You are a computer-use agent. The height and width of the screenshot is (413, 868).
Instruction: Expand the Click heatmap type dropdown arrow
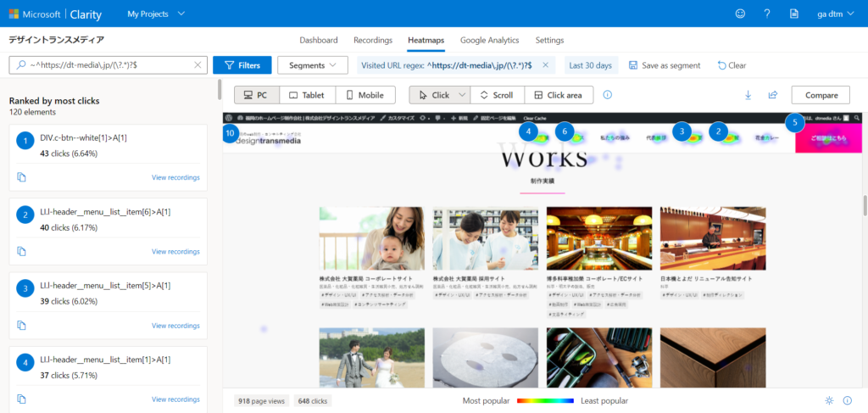[462, 95]
